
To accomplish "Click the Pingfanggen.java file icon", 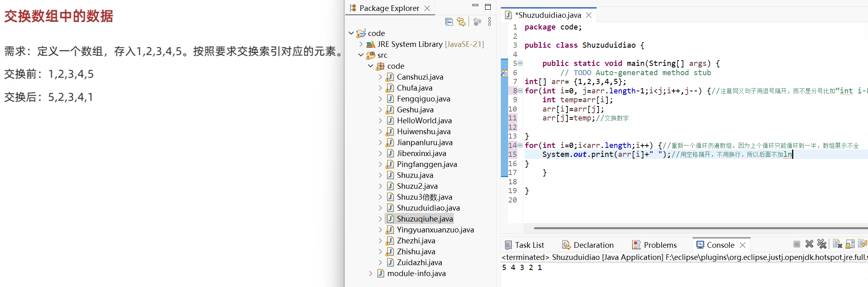I will point(390,164).
